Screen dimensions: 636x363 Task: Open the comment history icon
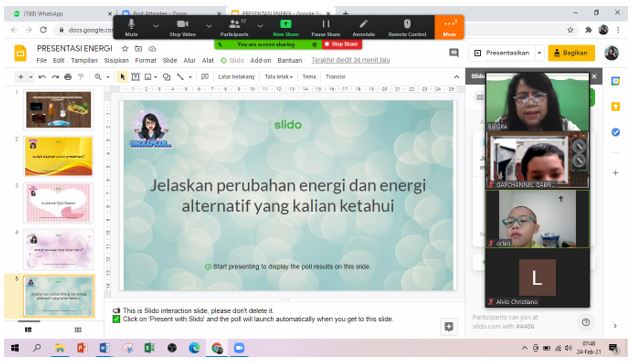coord(454,53)
